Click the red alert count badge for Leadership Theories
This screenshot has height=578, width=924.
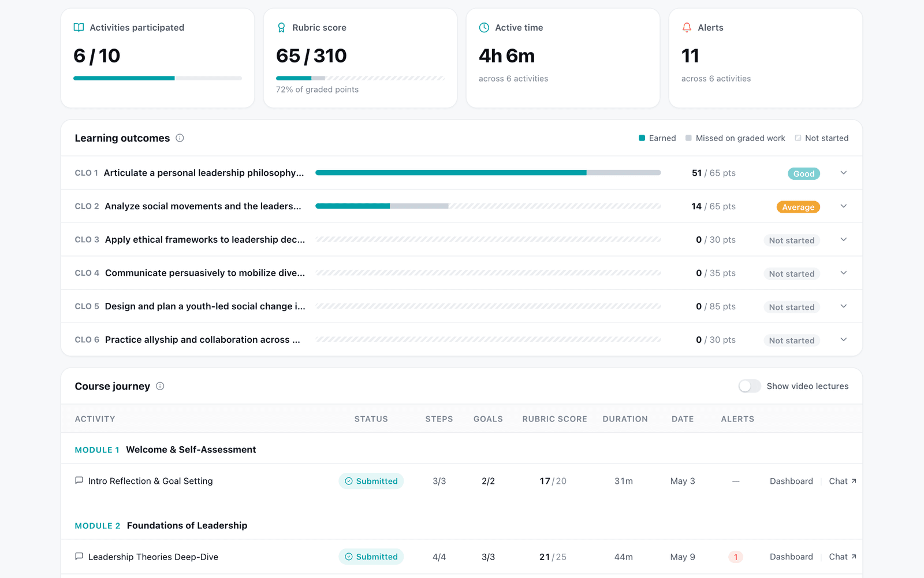pos(736,557)
